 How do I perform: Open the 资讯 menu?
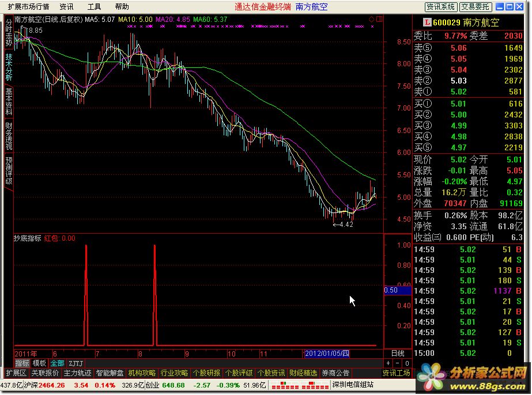[x=66, y=7]
